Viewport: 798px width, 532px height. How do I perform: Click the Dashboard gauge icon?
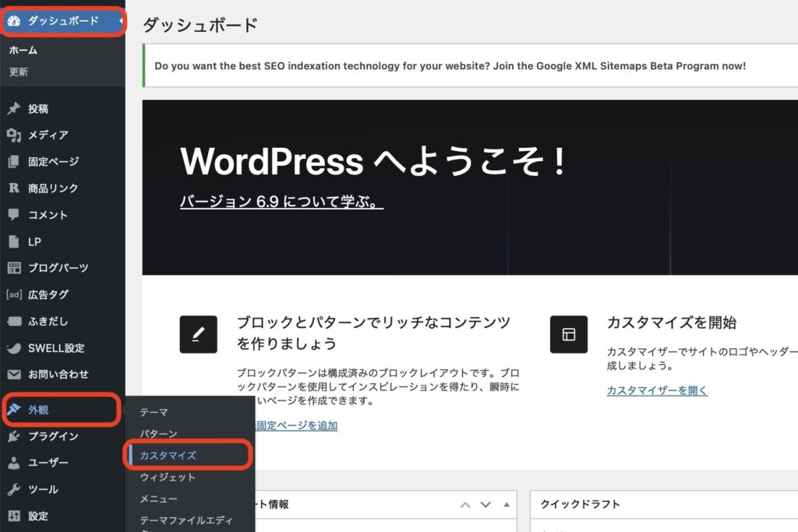coord(13,21)
